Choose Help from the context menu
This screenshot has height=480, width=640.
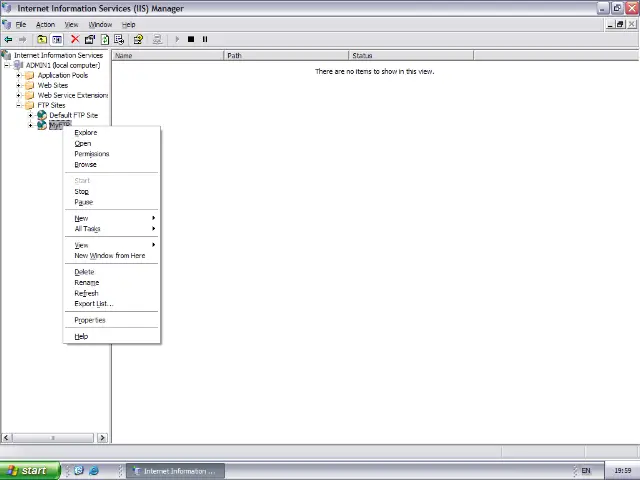111,337
